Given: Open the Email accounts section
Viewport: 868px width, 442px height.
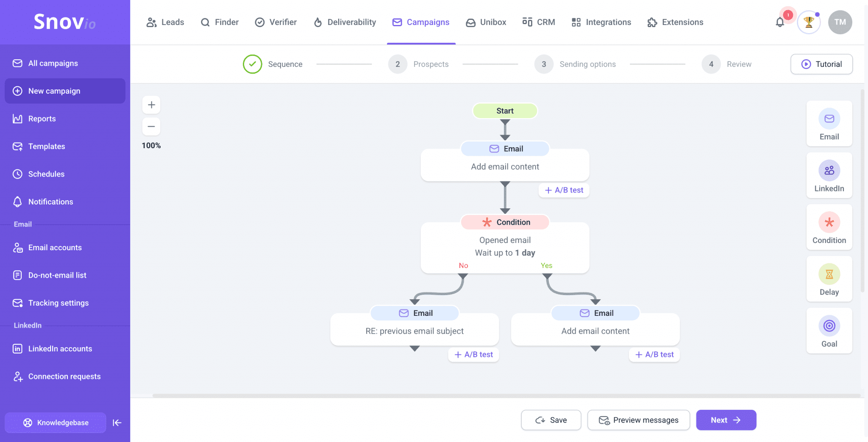Looking at the screenshot, I should tap(55, 247).
